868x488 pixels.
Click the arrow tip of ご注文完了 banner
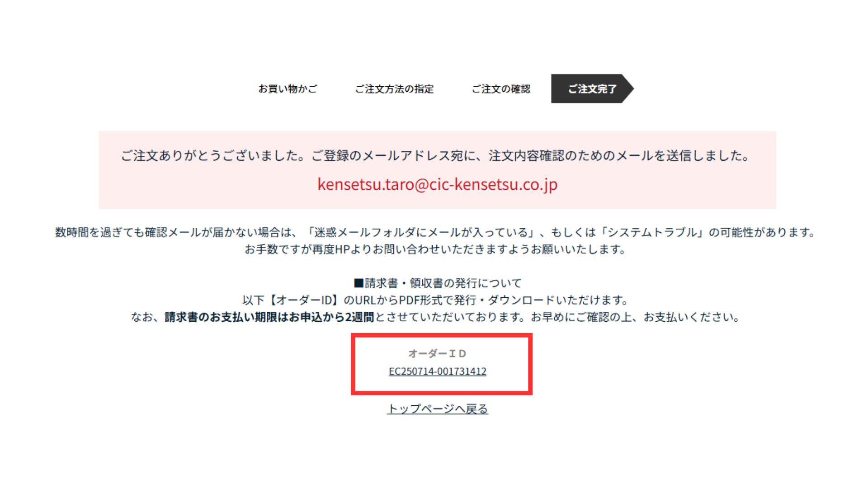[628, 89]
